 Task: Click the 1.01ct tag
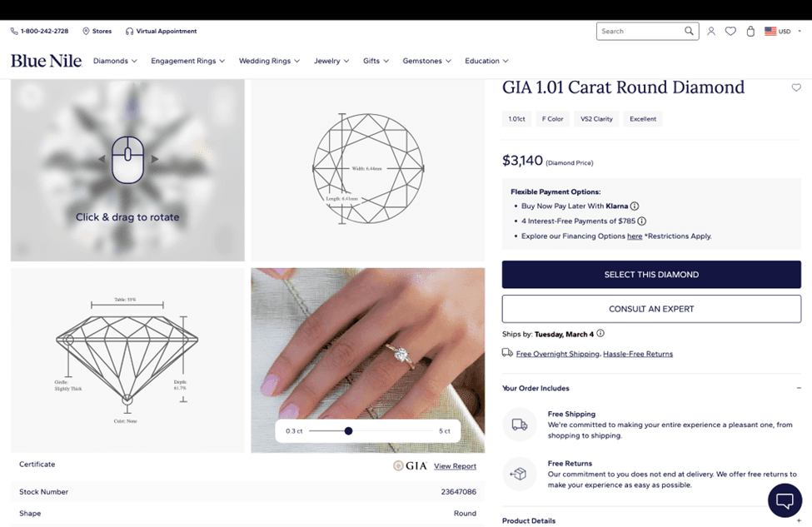[517, 119]
